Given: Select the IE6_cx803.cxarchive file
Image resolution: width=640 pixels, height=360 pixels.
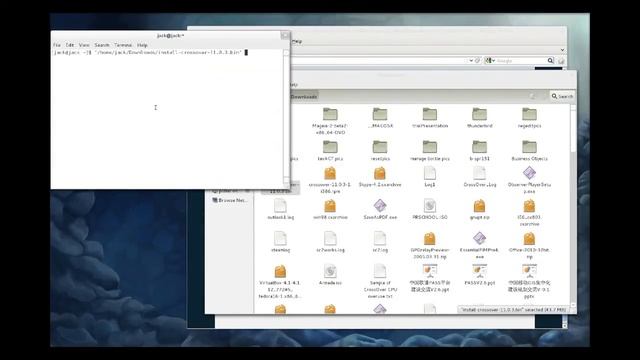Looking at the screenshot, I should click(x=529, y=213).
